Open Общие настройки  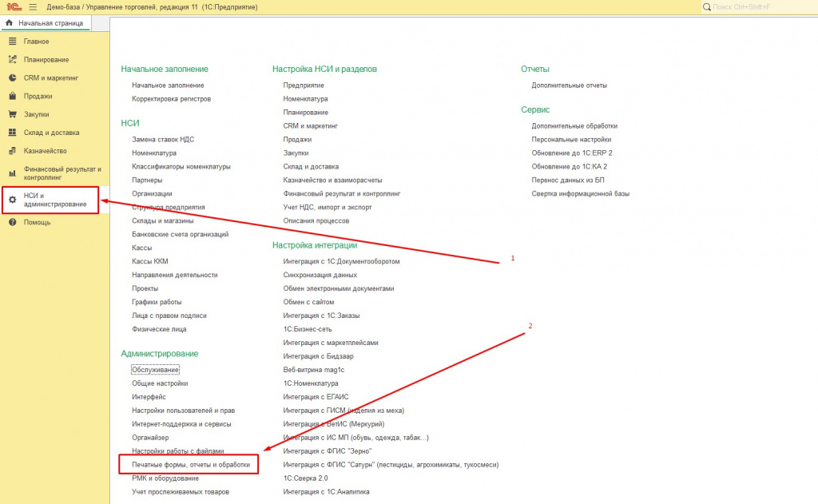click(160, 383)
